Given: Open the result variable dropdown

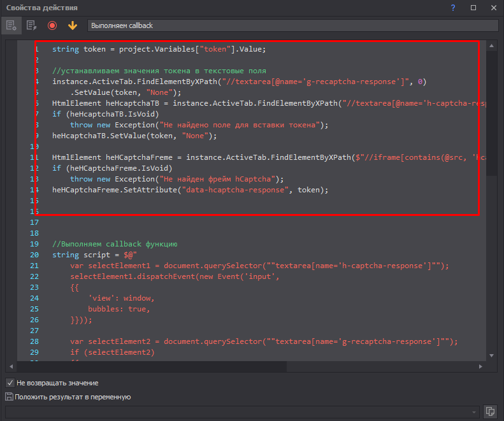Looking at the screenshot, I should 474,411.
